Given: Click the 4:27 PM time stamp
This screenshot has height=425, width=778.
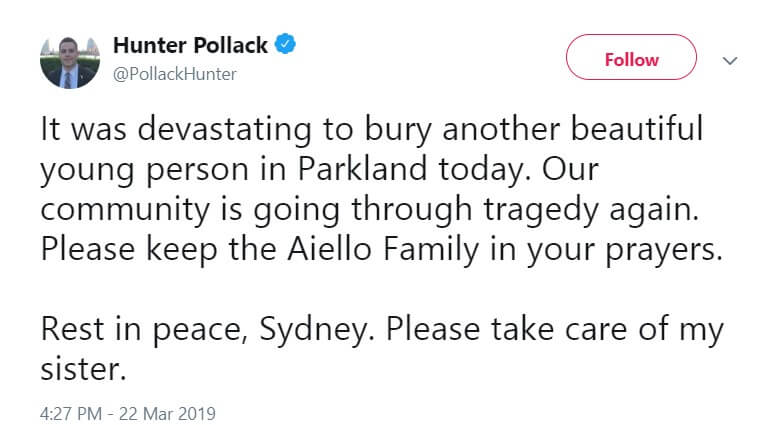Looking at the screenshot, I should [x=70, y=412].
